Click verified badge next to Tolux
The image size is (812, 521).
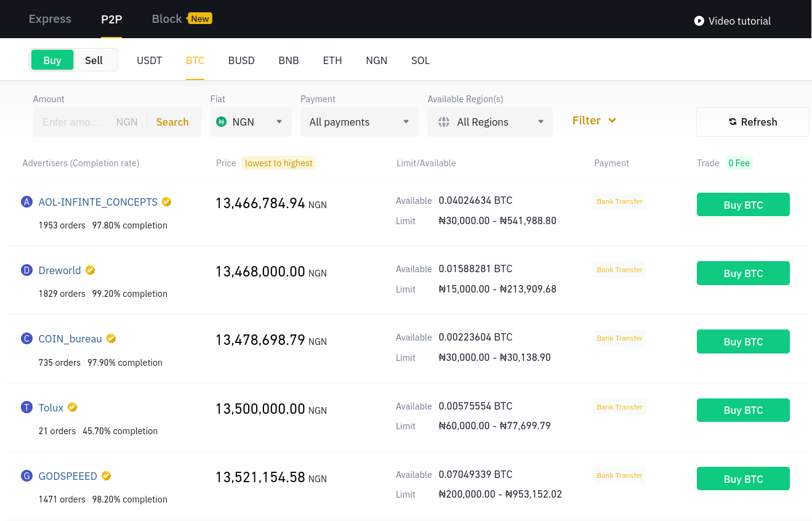(73, 408)
